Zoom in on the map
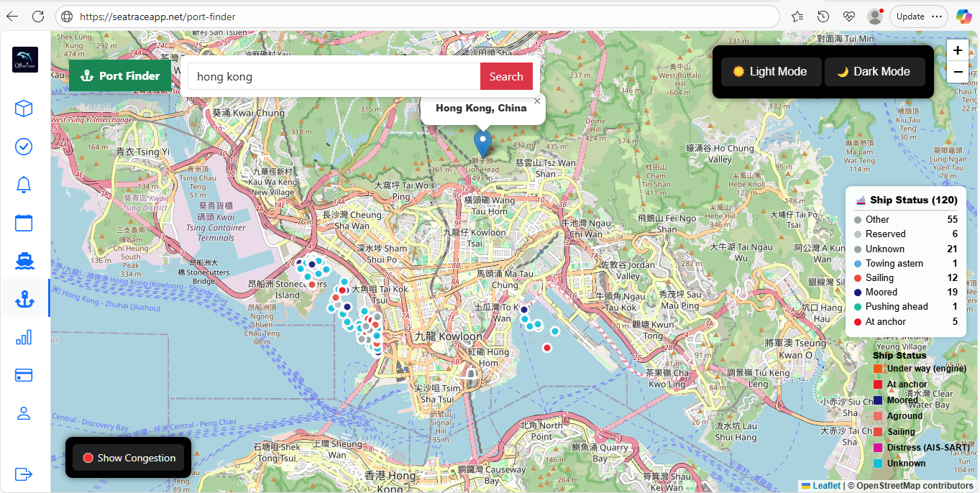 958,50
